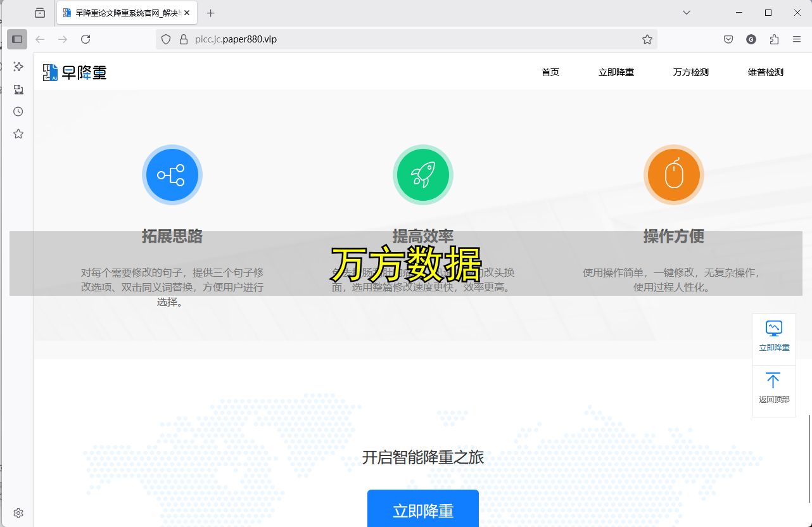Click the orange mouse 操作方便 icon
Screen dimensions: 812x527
(x=674, y=175)
